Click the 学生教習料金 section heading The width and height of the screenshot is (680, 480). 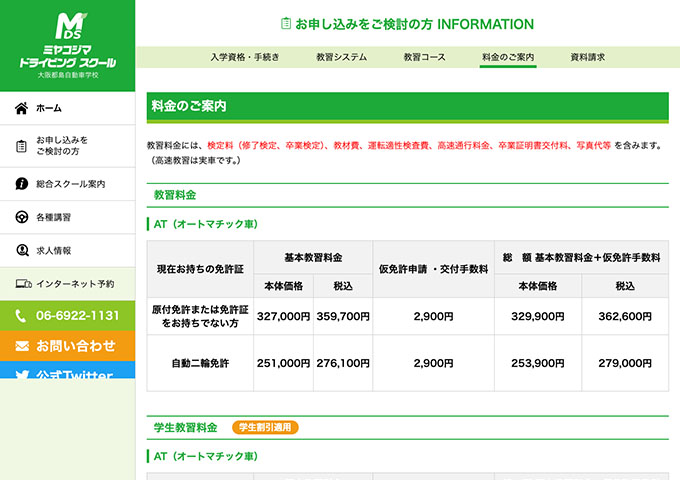(x=186, y=428)
